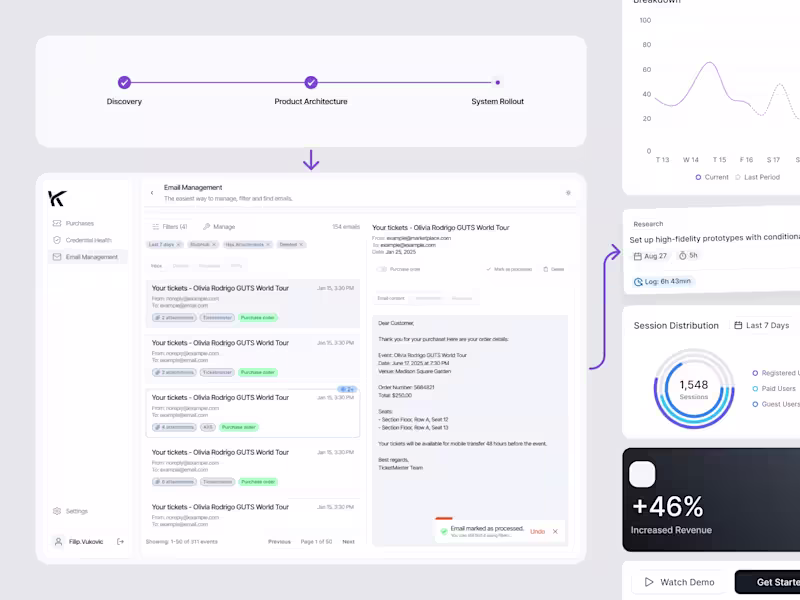The image size is (800, 600).
Task: Select the Email content tab
Action: point(391,298)
